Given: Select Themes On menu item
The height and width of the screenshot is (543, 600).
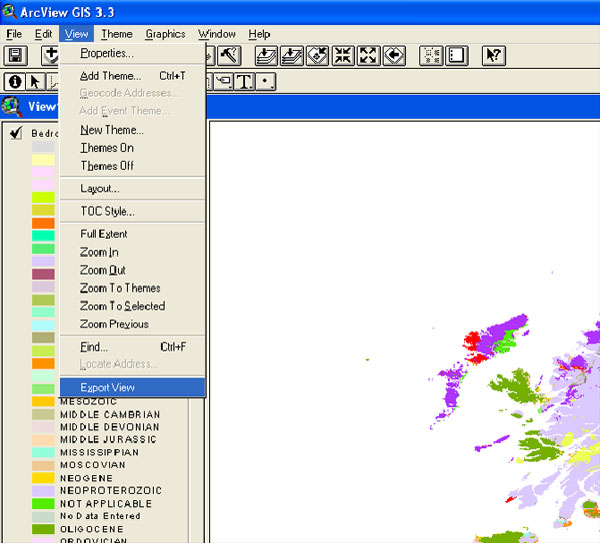Looking at the screenshot, I should pos(132,148).
